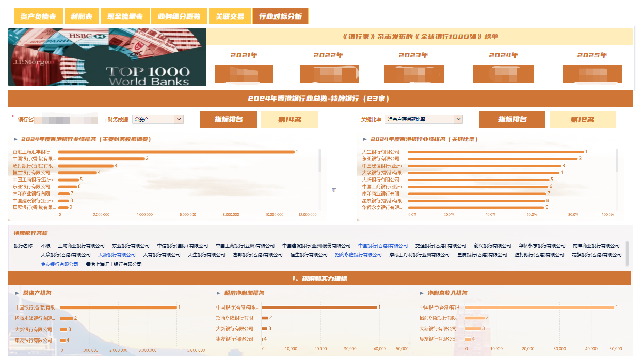Viewport: 644px width, 356px height.
Task: Deselect 招商永隆银行有限公司 in the 持牌银行名称 filter
Action: coord(358,255)
